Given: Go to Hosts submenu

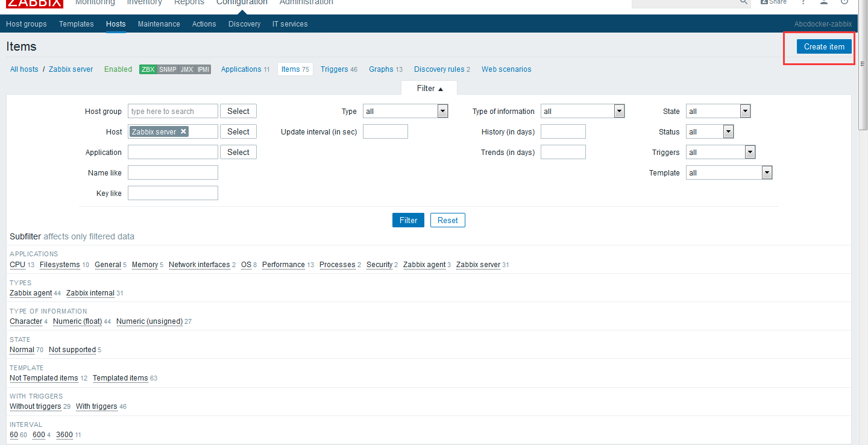Looking at the screenshot, I should [116, 24].
